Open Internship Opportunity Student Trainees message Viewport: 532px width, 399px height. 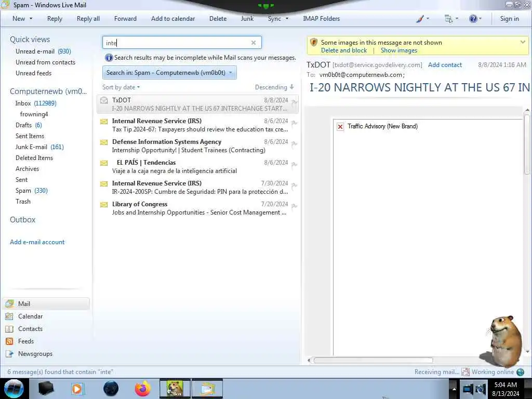(198, 146)
